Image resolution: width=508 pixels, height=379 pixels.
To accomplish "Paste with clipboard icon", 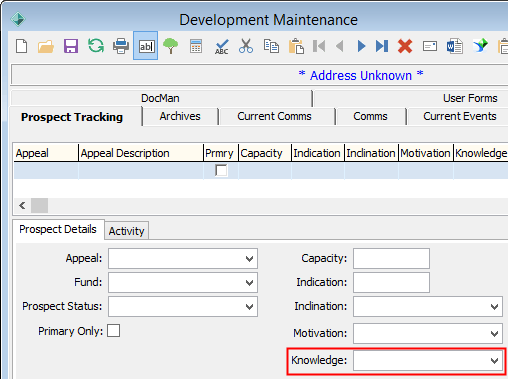I will (296, 46).
